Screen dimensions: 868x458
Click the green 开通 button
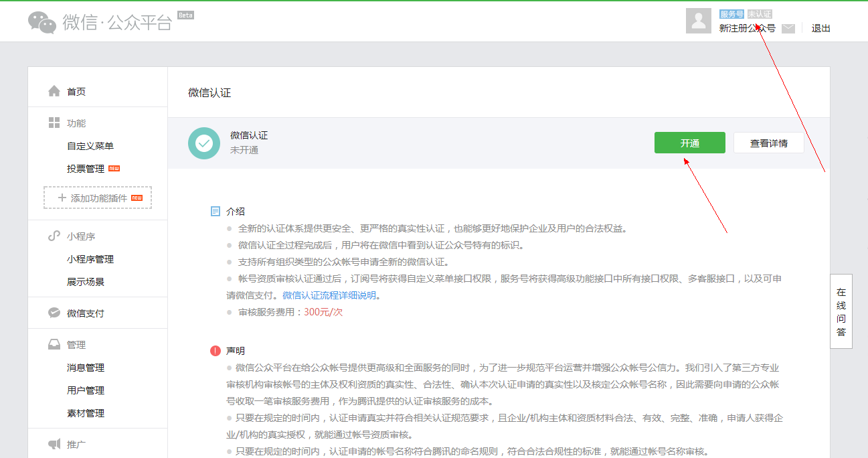pyautogui.click(x=690, y=143)
